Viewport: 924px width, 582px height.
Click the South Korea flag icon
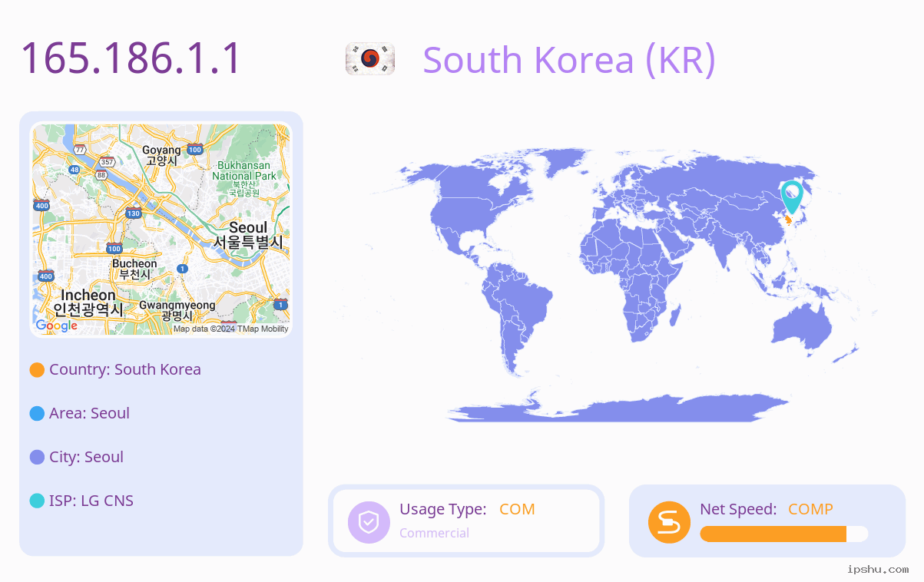pos(370,59)
